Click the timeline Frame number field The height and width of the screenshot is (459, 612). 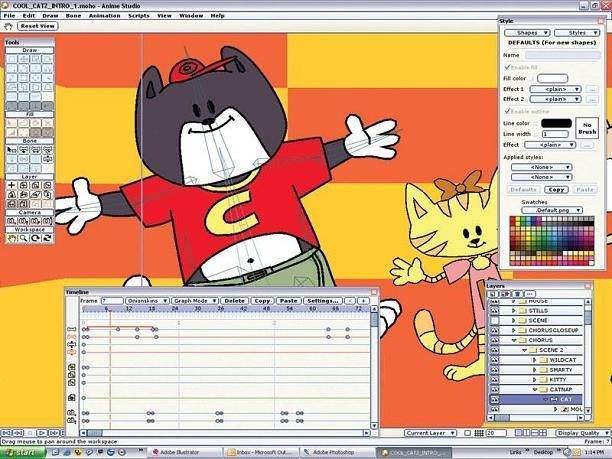pos(112,301)
